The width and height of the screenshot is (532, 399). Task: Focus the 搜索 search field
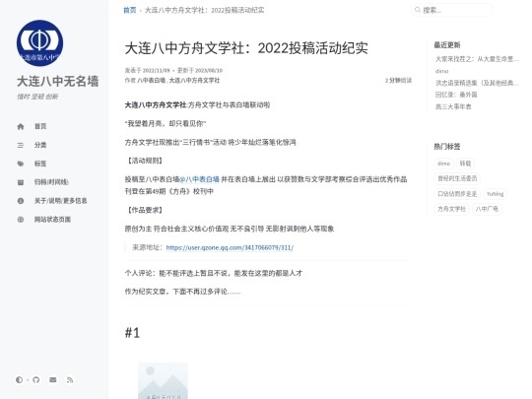pos(452,10)
